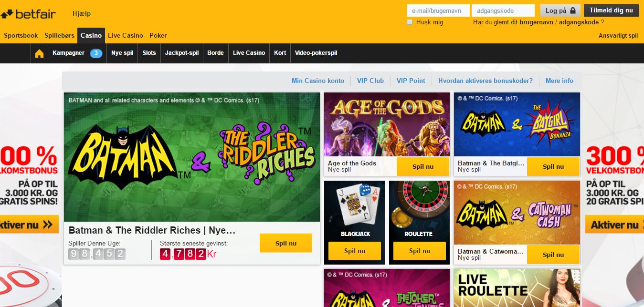Open the Age of the Gods thumbnail
The height and width of the screenshot is (307, 644).
pyautogui.click(x=387, y=124)
